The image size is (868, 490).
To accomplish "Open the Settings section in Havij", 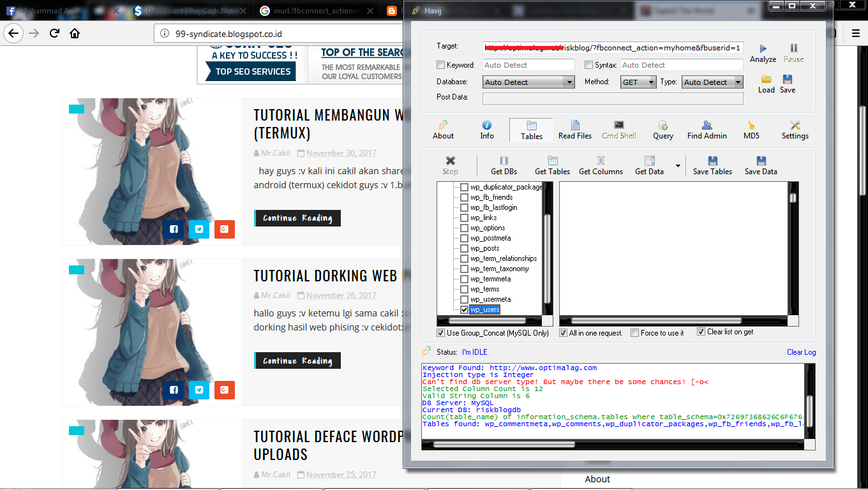I will [x=795, y=130].
